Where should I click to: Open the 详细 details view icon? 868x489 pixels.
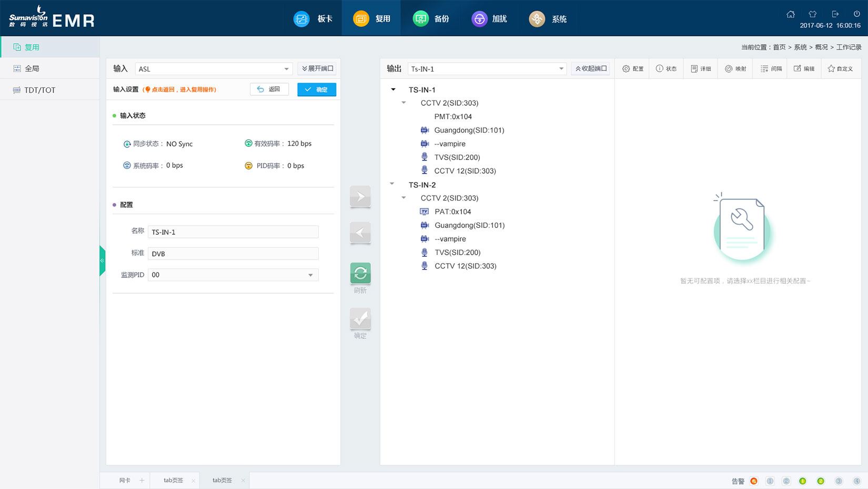pos(700,68)
